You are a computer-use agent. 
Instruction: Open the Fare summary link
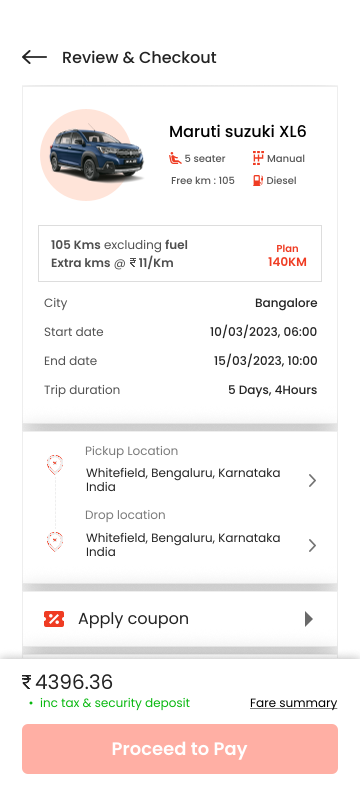293,703
